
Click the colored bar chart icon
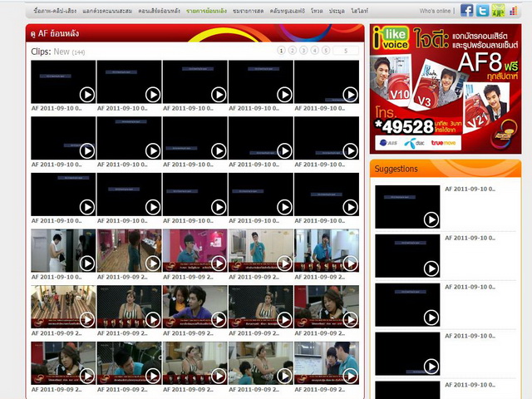click(514, 11)
